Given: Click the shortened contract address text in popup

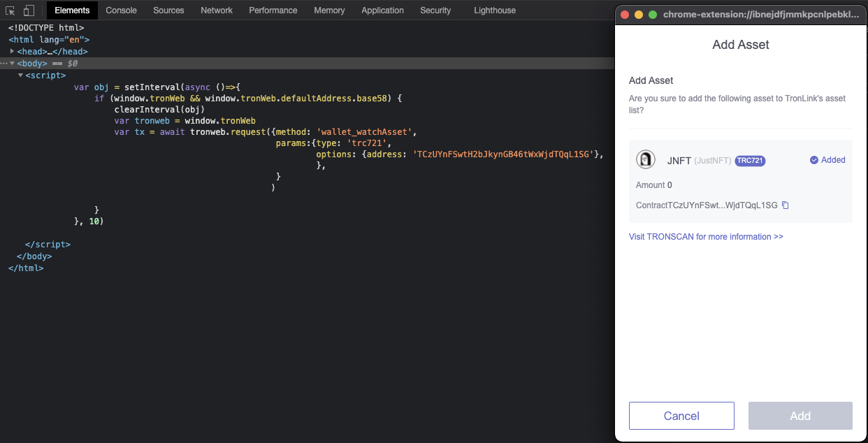Looking at the screenshot, I should [x=722, y=205].
